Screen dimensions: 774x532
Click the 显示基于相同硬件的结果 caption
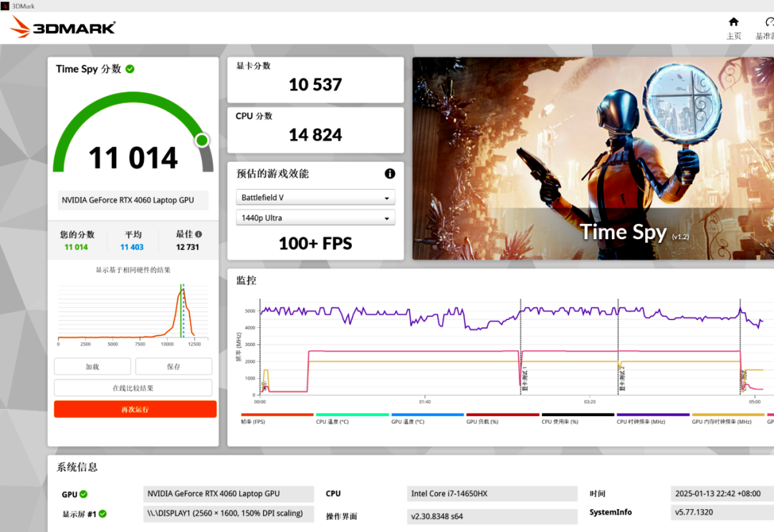[133, 270]
